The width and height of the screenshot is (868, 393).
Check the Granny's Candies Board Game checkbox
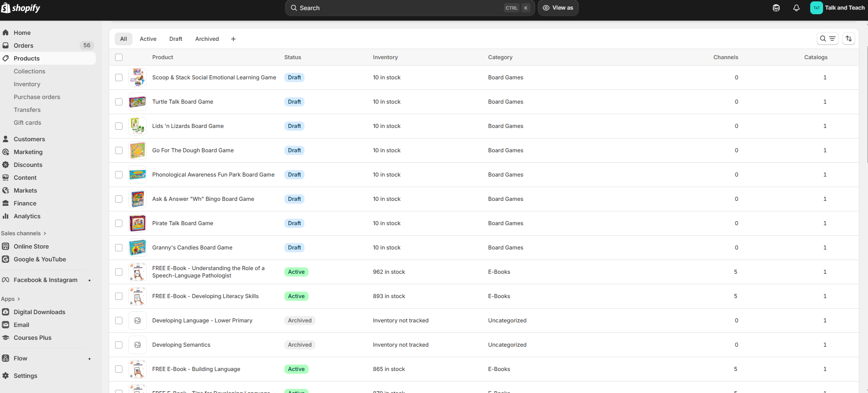pos(119,248)
